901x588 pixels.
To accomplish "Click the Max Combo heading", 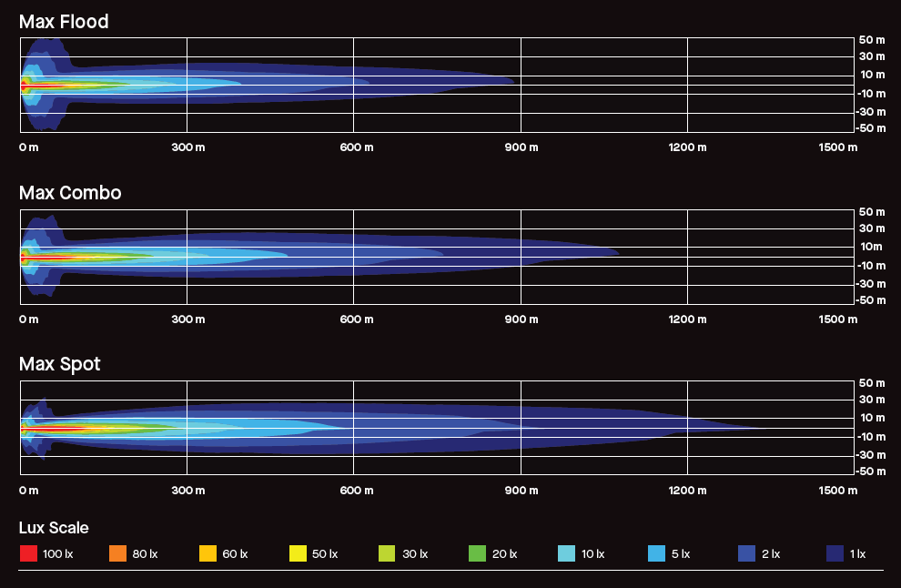I will pyautogui.click(x=70, y=193).
